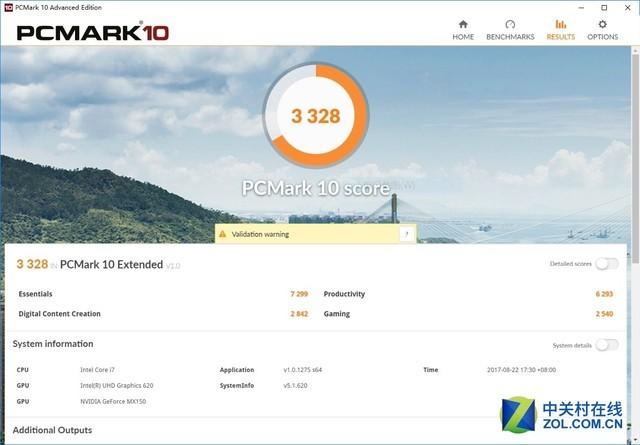Click the PCMark 10 logo
640x445 pixels.
[x=93, y=32]
